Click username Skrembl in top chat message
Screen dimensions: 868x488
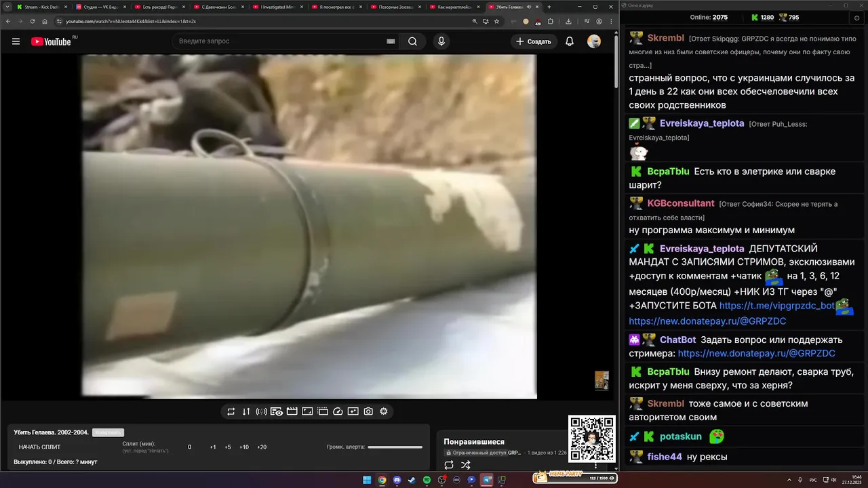(666, 38)
